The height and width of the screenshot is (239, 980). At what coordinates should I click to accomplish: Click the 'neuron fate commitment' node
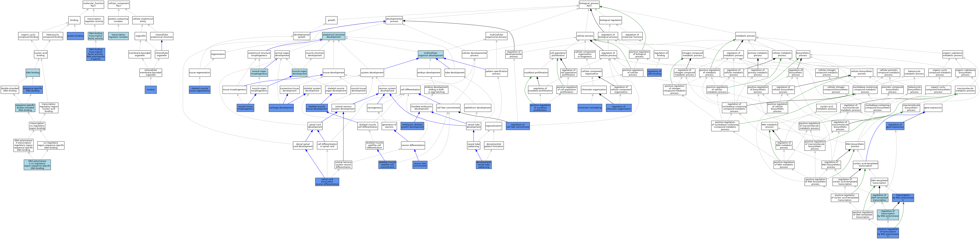click(420, 165)
